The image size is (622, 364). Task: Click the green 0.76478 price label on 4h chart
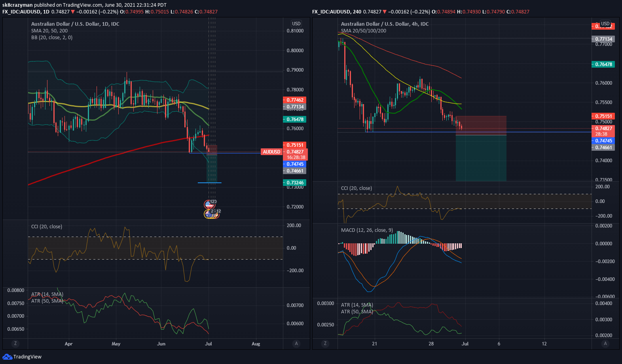point(603,64)
